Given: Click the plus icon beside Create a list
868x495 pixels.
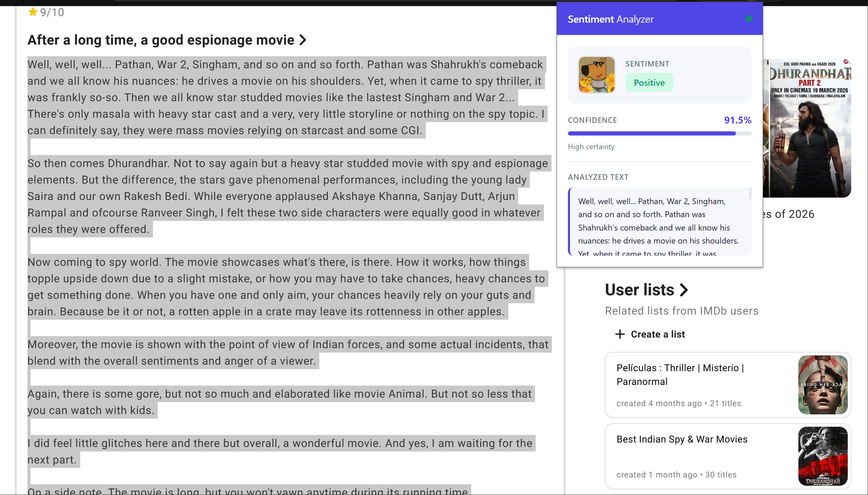Looking at the screenshot, I should (620, 334).
